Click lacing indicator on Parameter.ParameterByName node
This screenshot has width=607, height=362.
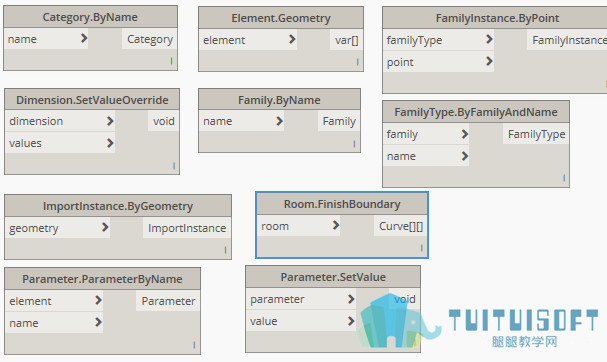tap(194, 345)
